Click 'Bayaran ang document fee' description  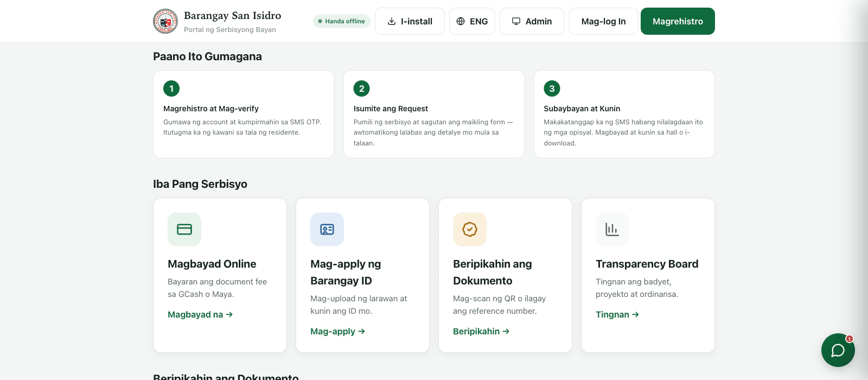coord(218,288)
